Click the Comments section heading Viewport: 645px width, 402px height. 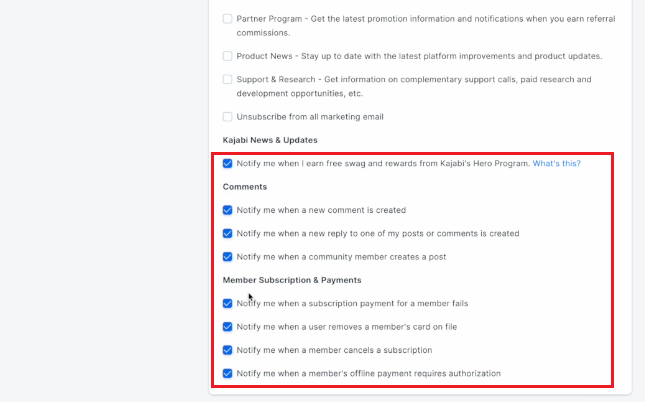pyautogui.click(x=245, y=187)
